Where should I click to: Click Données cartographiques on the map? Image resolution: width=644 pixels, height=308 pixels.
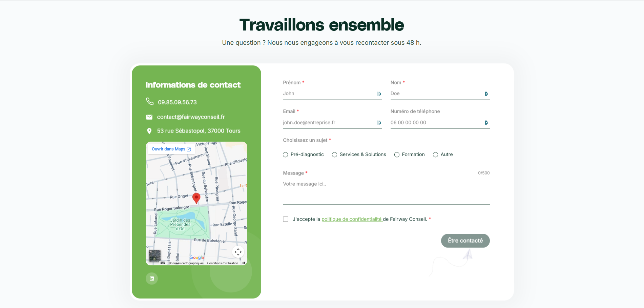(x=186, y=263)
